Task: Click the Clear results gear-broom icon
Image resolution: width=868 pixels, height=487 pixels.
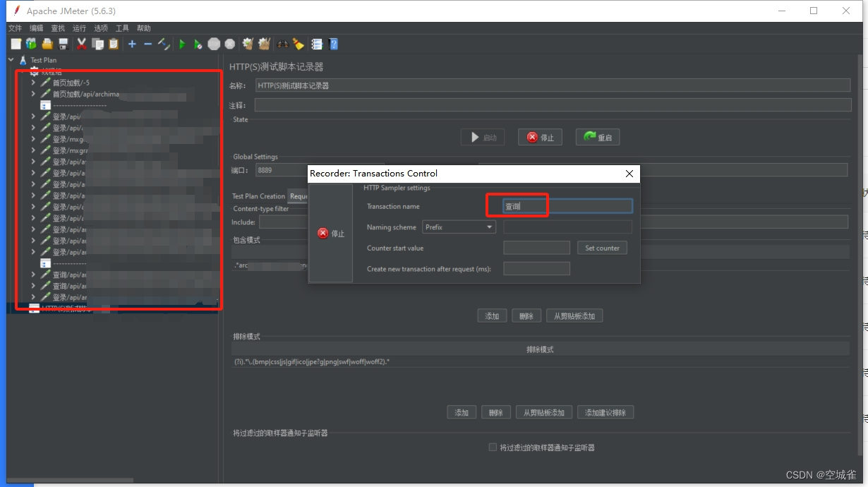Action: [x=248, y=44]
